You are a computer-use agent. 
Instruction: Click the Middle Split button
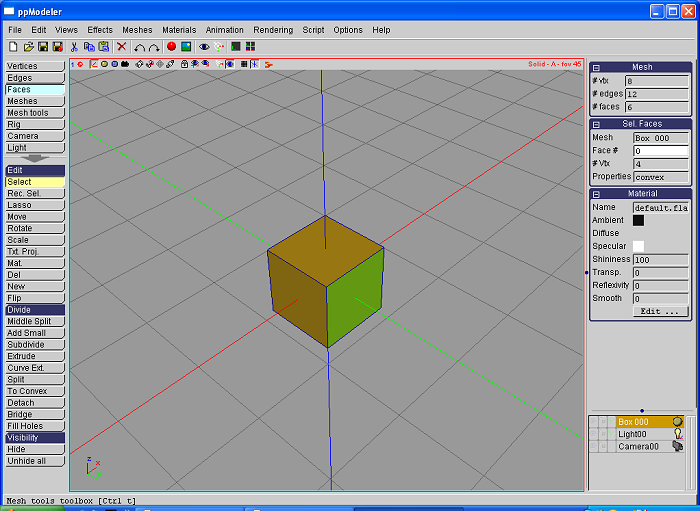35,321
